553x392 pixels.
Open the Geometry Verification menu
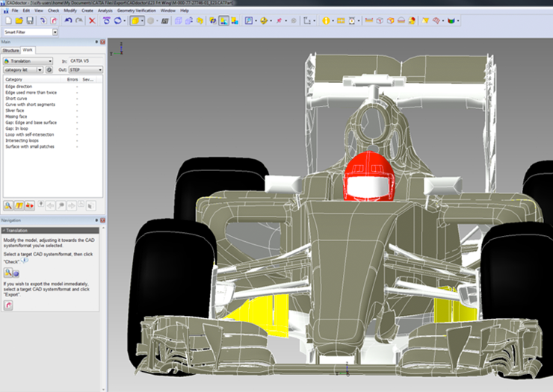click(x=136, y=10)
